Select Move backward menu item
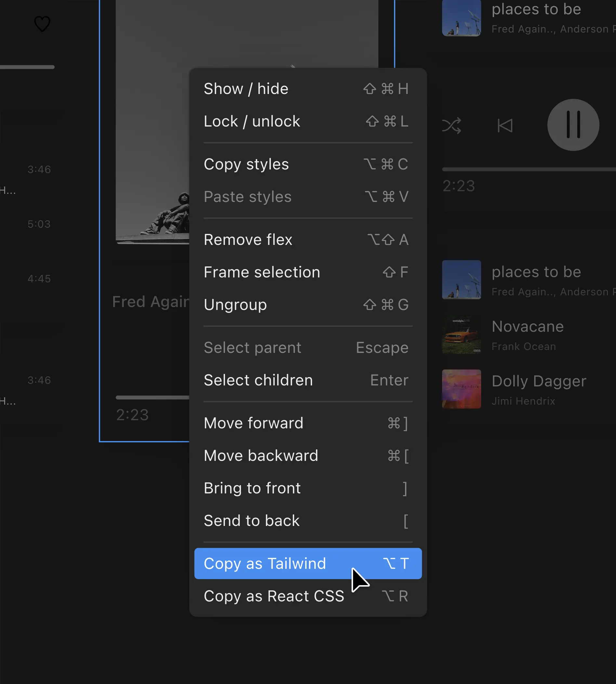616x684 pixels. (308, 456)
